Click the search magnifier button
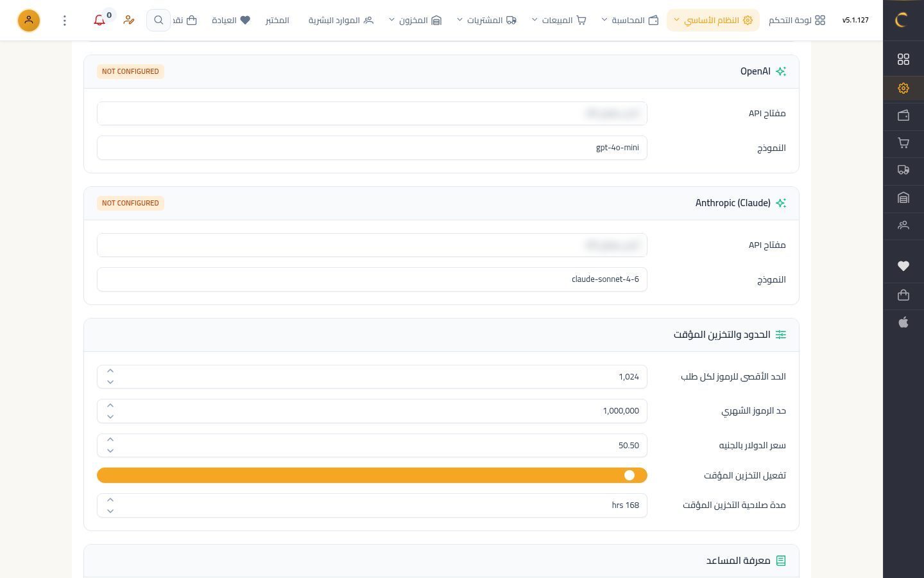 point(158,21)
